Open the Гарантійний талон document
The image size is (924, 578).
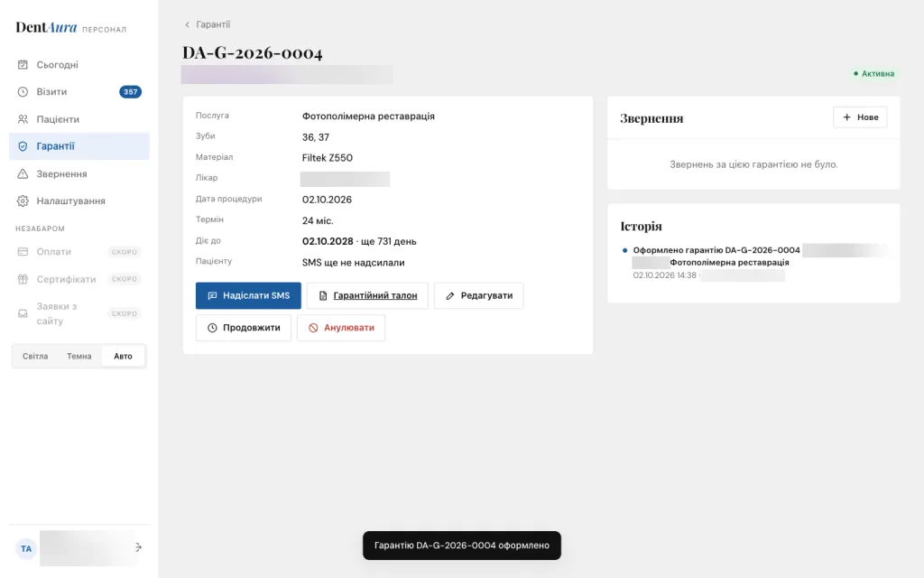point(367,295)
